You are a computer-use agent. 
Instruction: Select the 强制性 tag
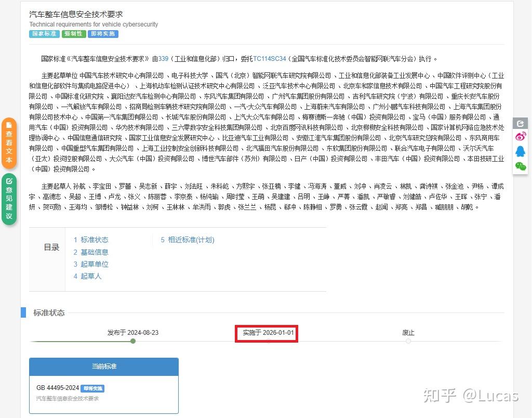click(73, 33)
